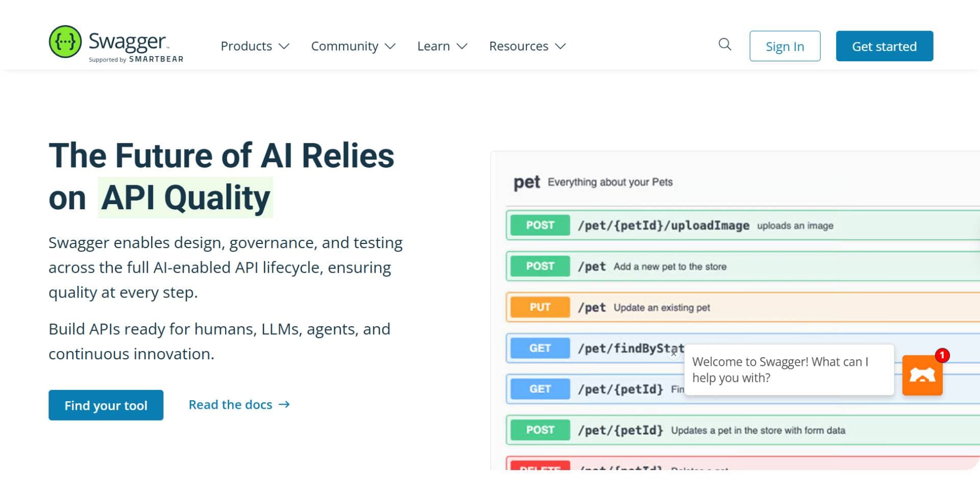Click the Sign In button
980x490 pixels.
[x=785, y=46]
